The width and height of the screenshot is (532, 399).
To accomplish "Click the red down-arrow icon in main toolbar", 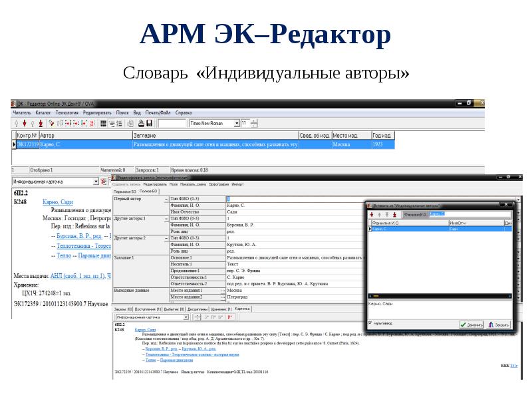I will [24, 123].
